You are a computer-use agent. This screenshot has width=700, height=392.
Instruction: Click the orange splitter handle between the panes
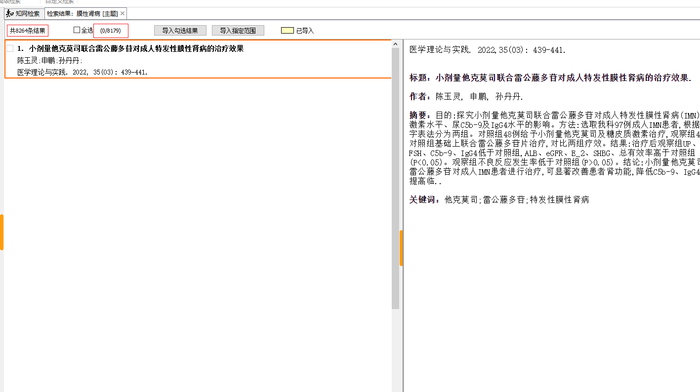(401, 248)
